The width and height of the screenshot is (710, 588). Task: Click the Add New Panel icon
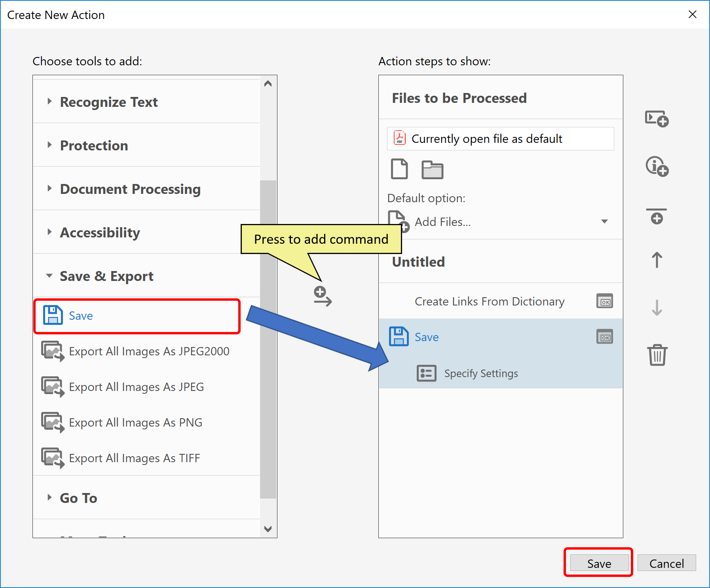[656, 119]
